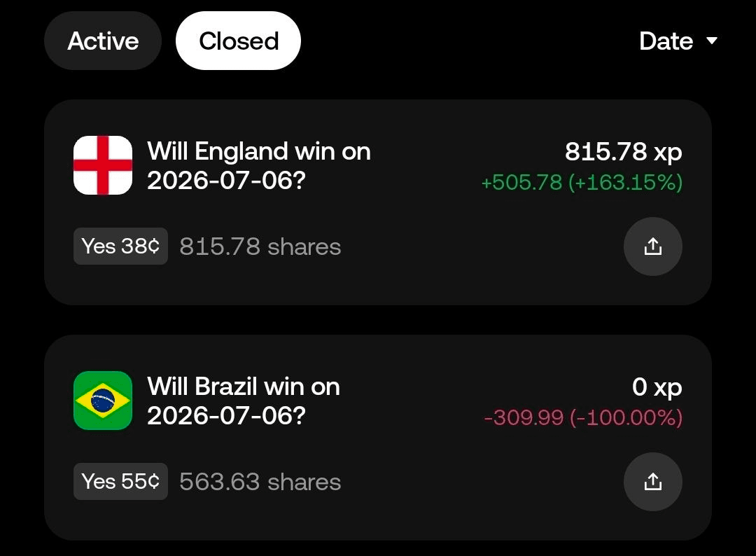The image size is (756, 556).
Task: Switch to the Active tab
Action: tap(103, 41)
